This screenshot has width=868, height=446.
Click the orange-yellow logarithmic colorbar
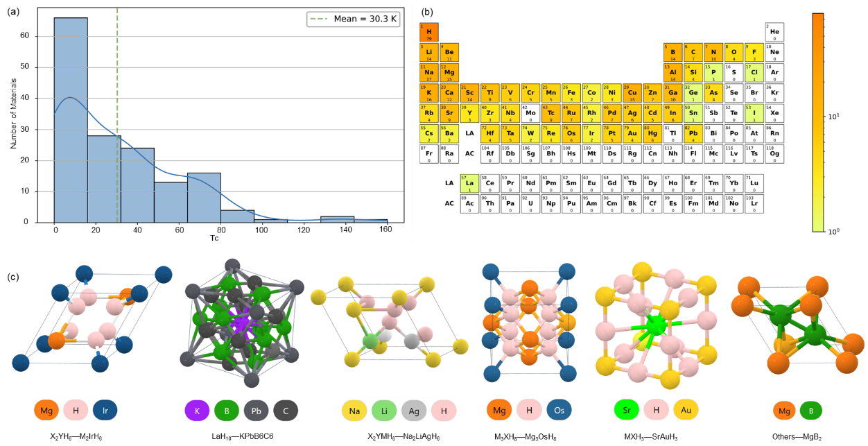point(818,122)
